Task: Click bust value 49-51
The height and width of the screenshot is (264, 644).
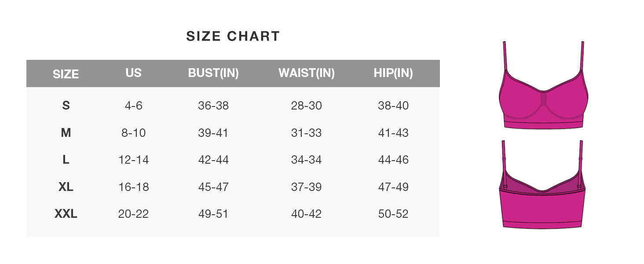Action: (213, 214)
